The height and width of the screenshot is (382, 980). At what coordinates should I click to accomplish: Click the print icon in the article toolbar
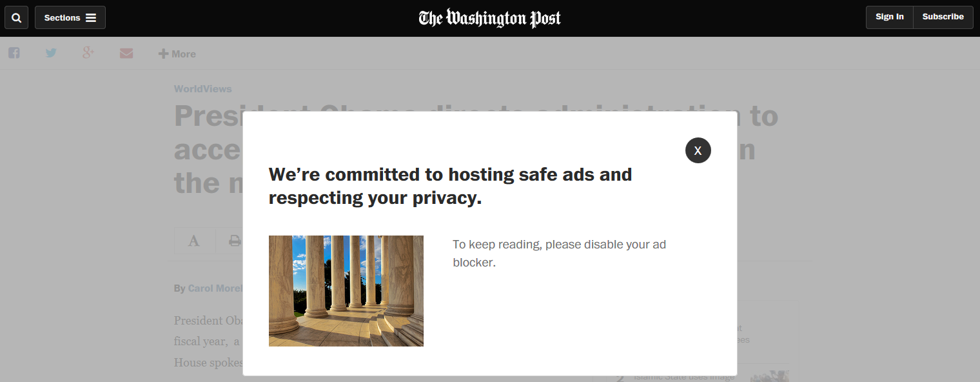pyautogui.click(x=235, y=241)
